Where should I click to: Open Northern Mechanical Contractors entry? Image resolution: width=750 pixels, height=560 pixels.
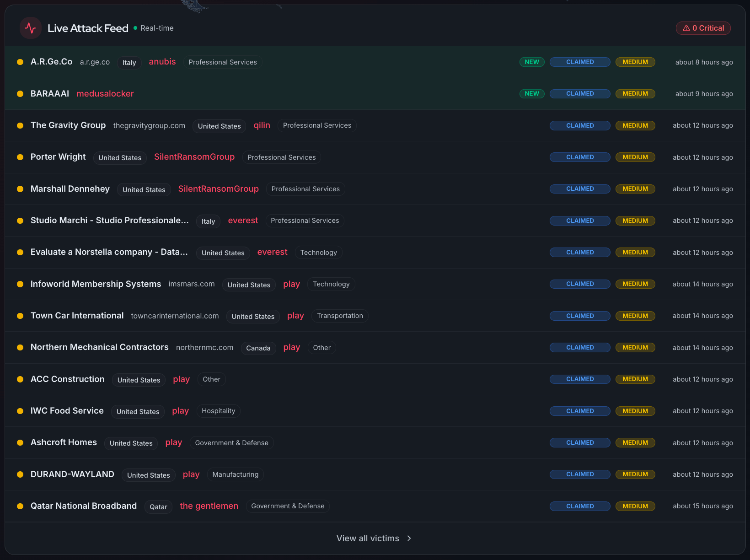(x=99, y=347)
